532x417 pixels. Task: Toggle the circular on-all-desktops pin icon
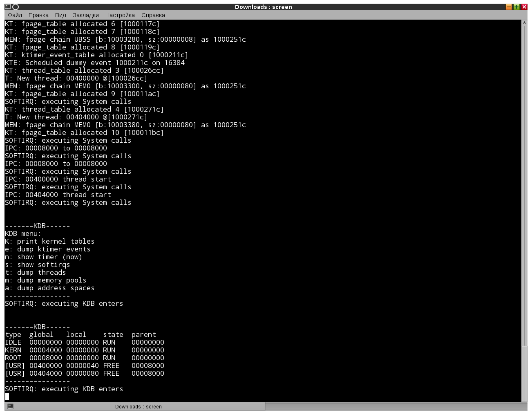coord(16,7)
